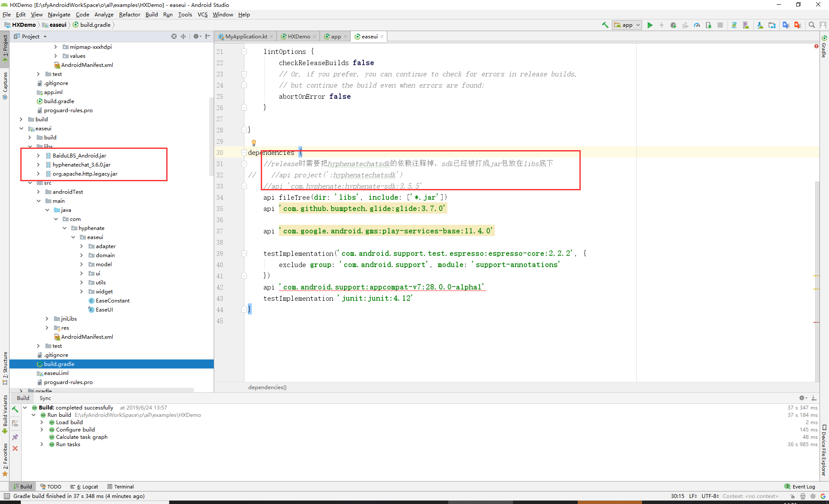This screenshot has height=504, width=829.
Task: Start debugging with the bug icon
Action: coord(673,25)
